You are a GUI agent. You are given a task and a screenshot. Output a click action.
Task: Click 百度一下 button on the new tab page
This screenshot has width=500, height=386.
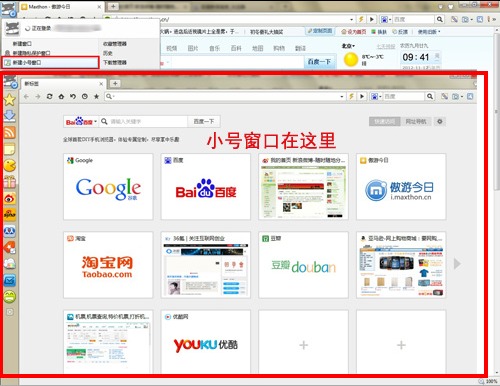(x=204, y=122)
